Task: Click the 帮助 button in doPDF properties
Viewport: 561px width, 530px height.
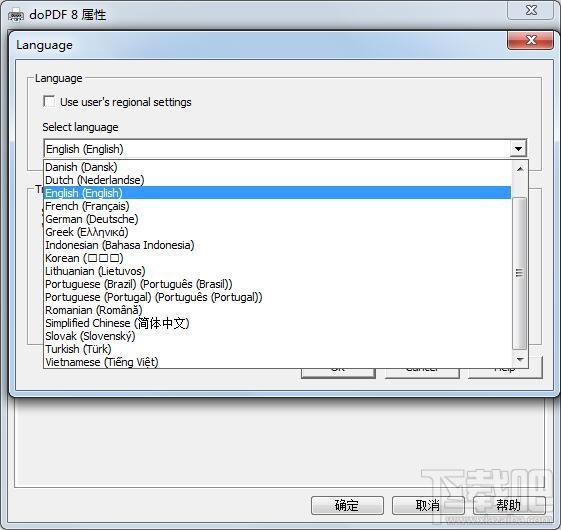Action: pyautogui.click(x=509, y=505)
